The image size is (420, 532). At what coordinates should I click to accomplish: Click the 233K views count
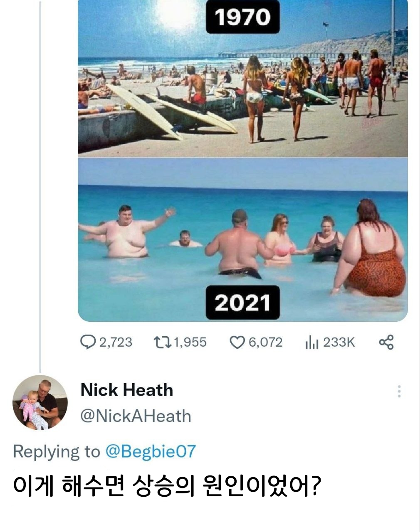point(339,342)
